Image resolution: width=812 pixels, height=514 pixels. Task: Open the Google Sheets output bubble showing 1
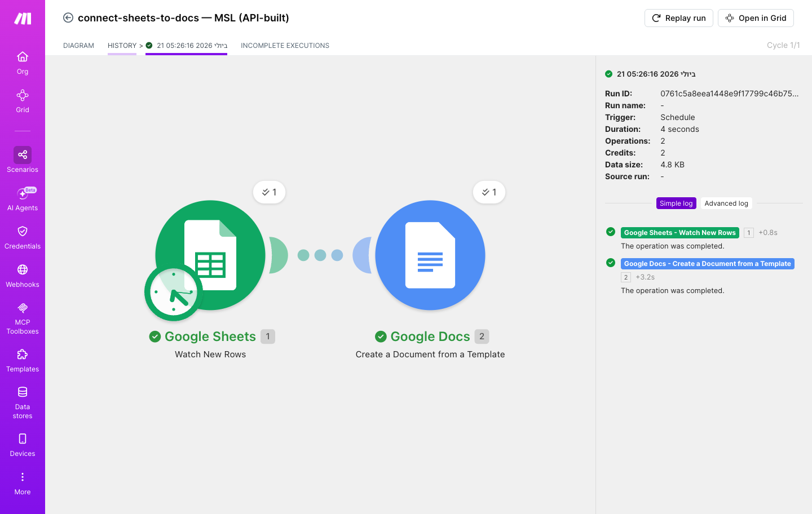click(x=269, y=192)
